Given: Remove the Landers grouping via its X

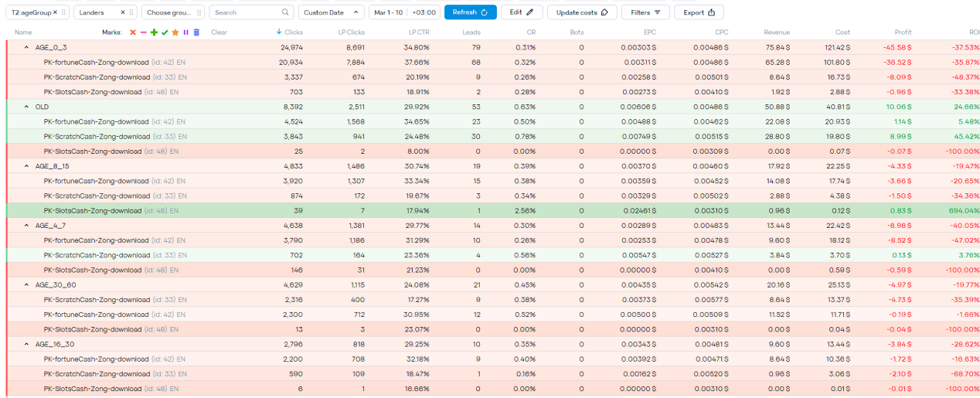Looking at the screenshot, I should [x=123, y=12].
